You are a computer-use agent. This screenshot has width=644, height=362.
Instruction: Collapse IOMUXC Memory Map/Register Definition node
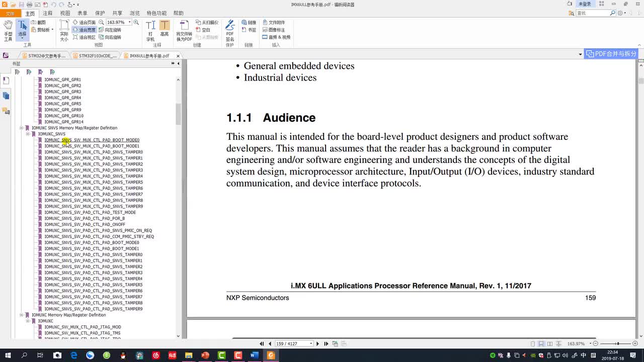pyautogui.click(x=21, y=315)
